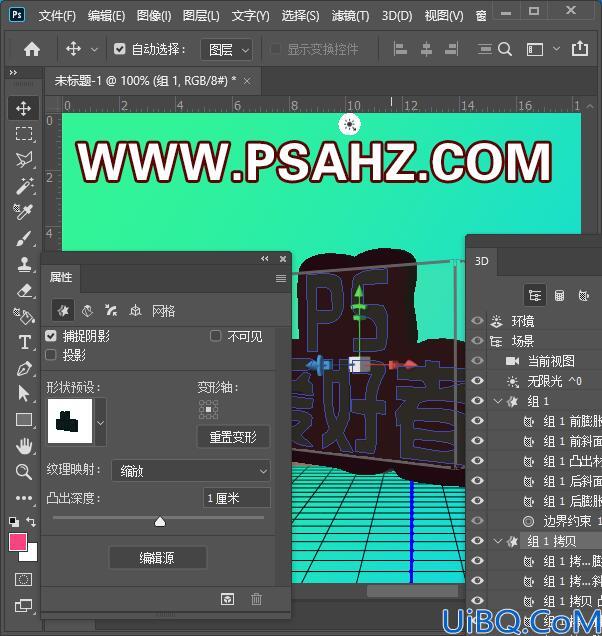Select the Rectangular Marquee tool
The width and height of the screenshot is (602, 636).
[x=24, y=134]
